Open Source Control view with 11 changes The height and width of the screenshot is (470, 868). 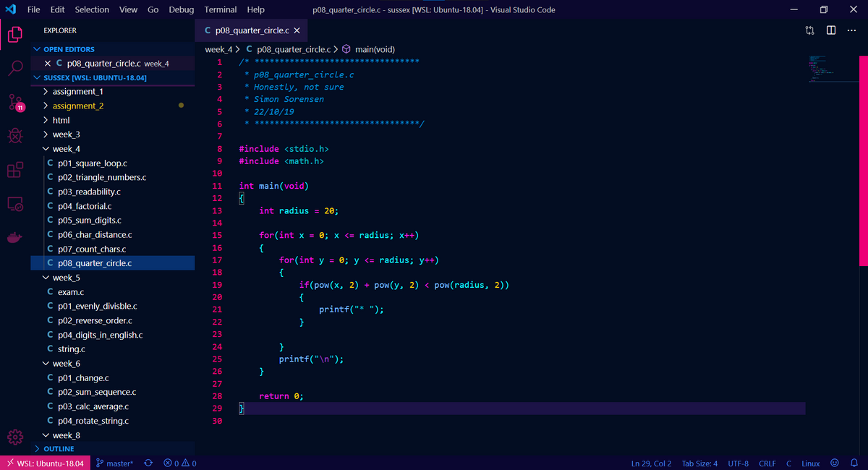tap(15, 102)
